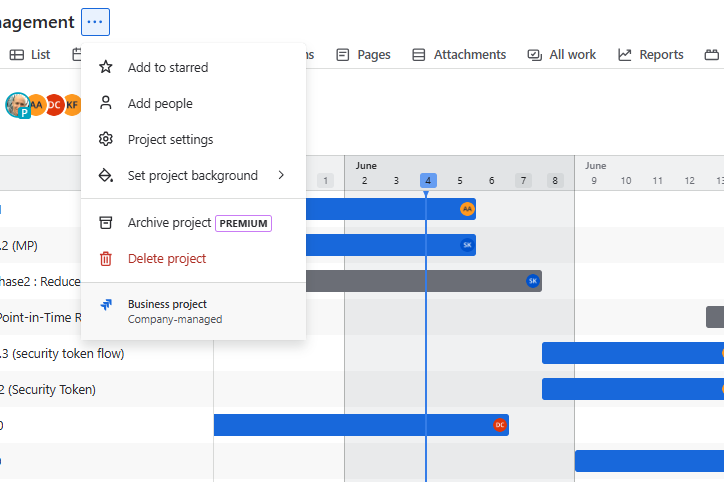Click today's date marker 4 in the timeline
This screenshot has height=482, width=724.
(x=428, y=181)
